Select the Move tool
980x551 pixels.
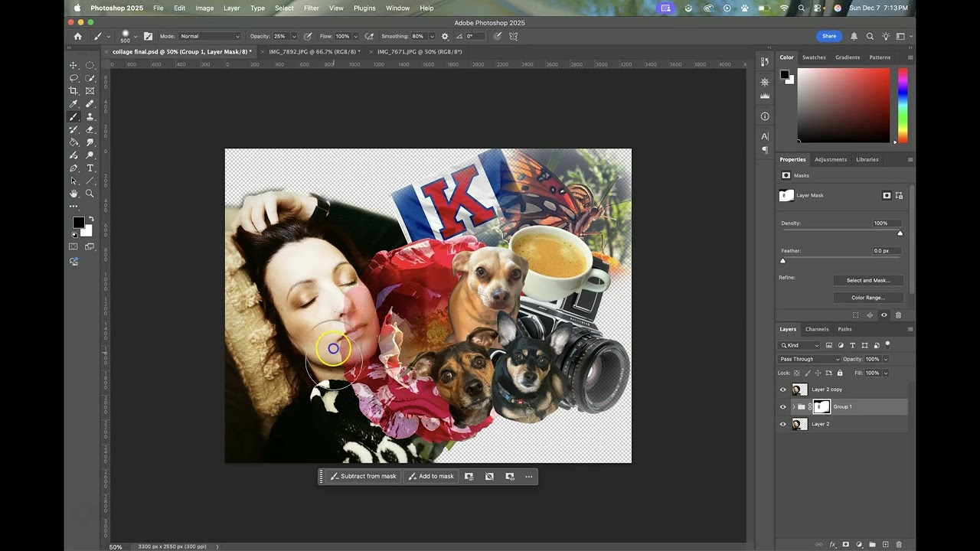click(x=73, y=65)
